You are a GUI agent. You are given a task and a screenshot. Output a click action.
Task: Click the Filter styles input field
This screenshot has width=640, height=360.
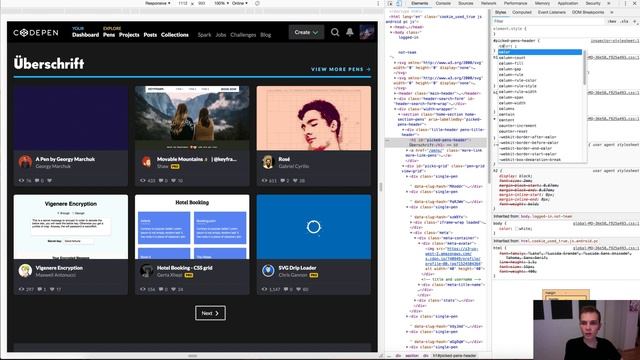pyautogui.click(x=549, y=21)
